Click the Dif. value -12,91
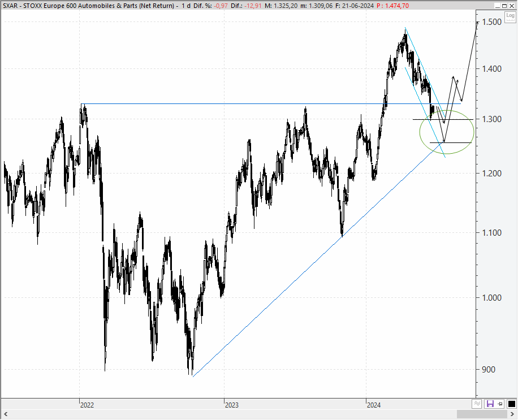This screenshot has width=518, height=420. click(252, 6)
